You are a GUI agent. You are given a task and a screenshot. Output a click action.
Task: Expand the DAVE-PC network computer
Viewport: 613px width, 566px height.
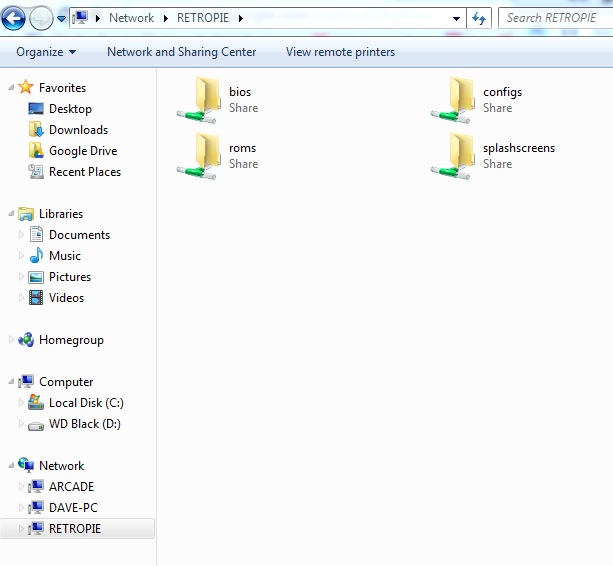tap(21, 508)
